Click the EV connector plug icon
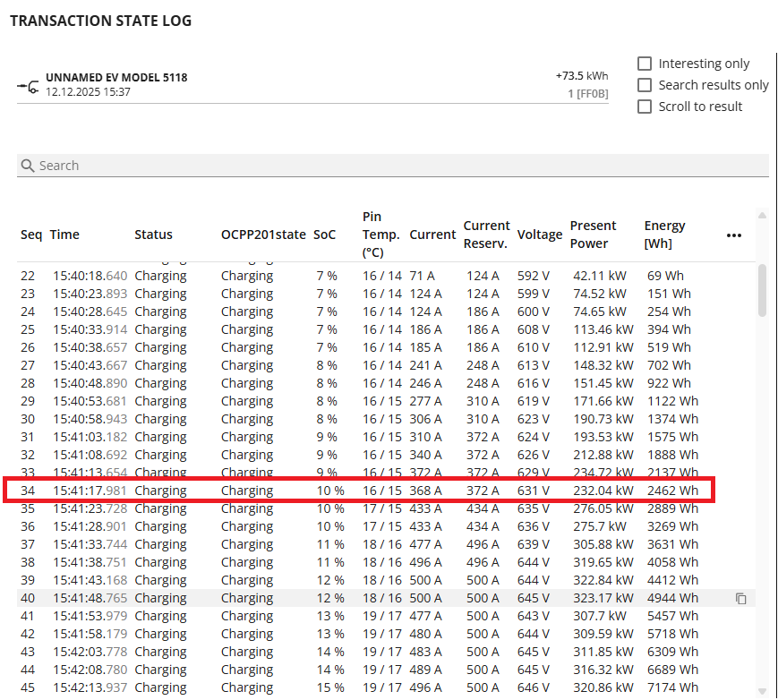Viewport: 778px width, 700px height. coord(28,86)
